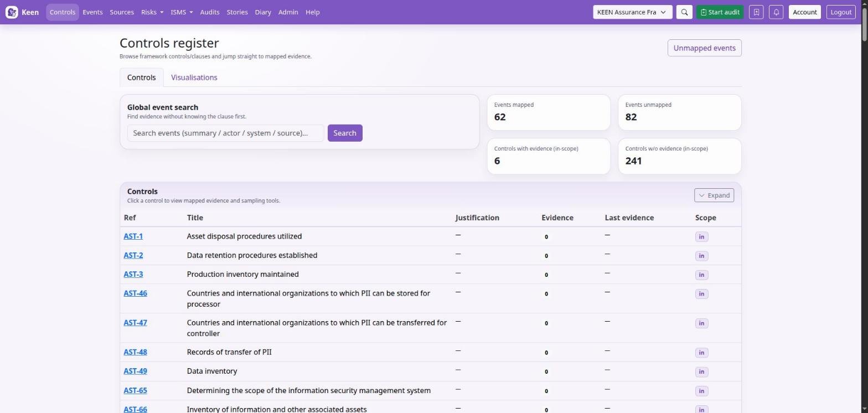868x413 pixels.
Task: Open control AST-2 link
Action: [133, 255]
